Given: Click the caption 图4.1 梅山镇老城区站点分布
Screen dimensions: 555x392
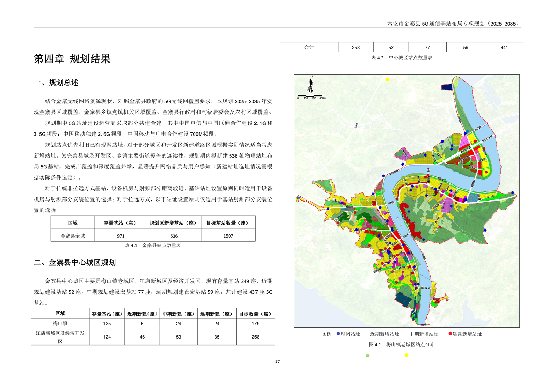Looking at the screenshot, I should coord(402,344).
